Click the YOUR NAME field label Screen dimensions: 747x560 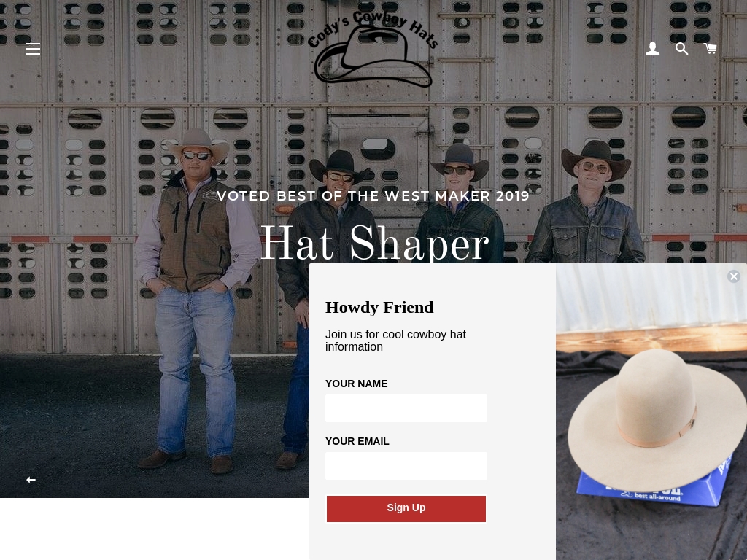356,384
